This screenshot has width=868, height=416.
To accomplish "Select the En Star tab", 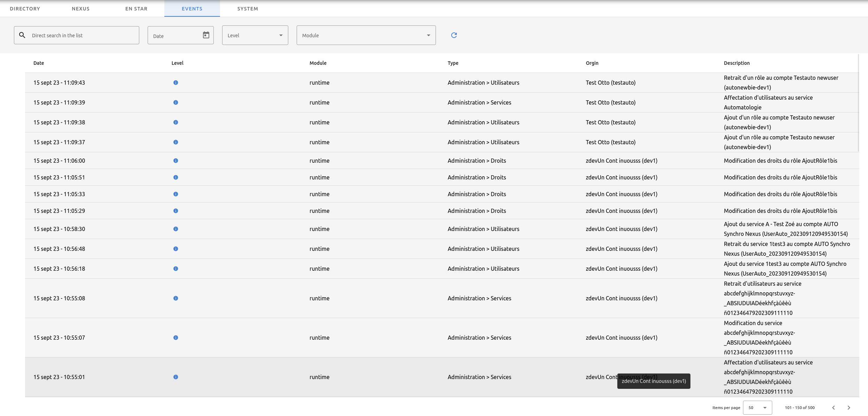I will (x=136, y=9).
